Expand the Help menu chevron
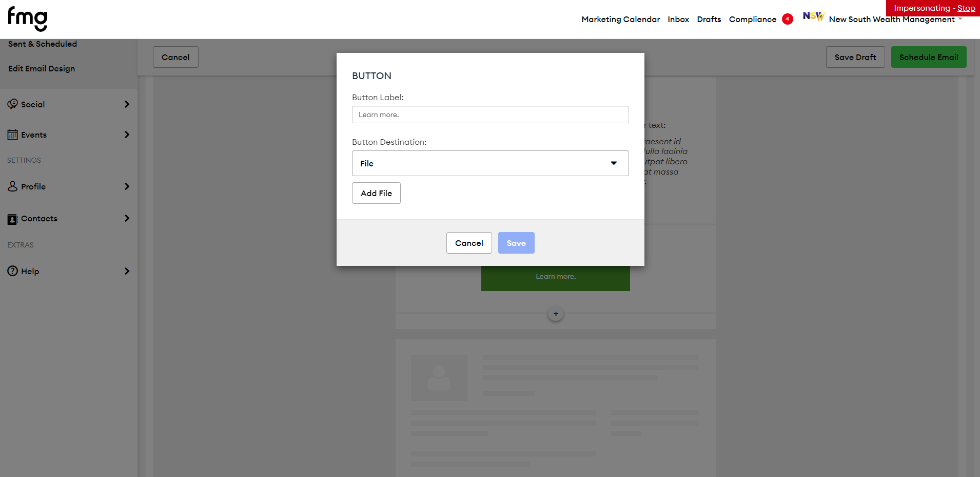 click(127, 271)
